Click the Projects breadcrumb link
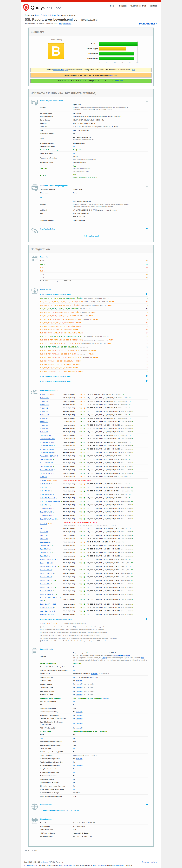Screen dimensions: 182x868 (x=44, y=15)
